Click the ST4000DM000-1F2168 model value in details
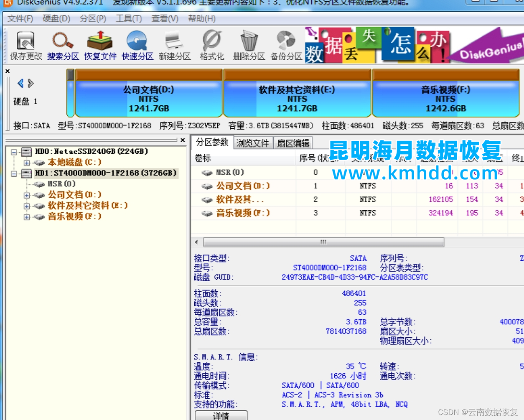 click(329, 268)
